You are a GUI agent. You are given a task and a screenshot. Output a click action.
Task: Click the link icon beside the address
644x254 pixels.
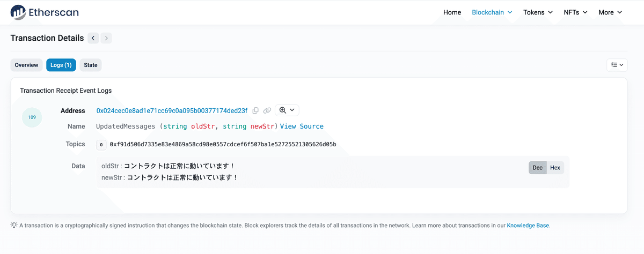pyautogui.click(x=267, y=110)
